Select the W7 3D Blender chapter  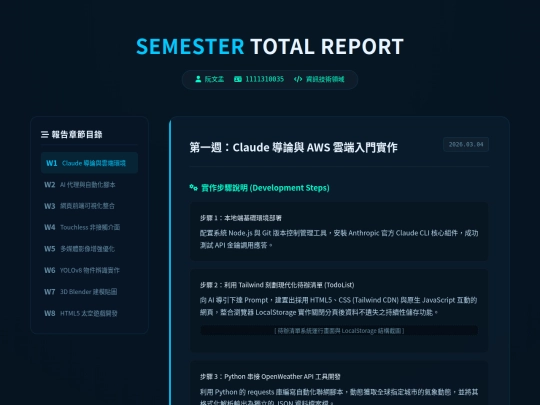89,292
